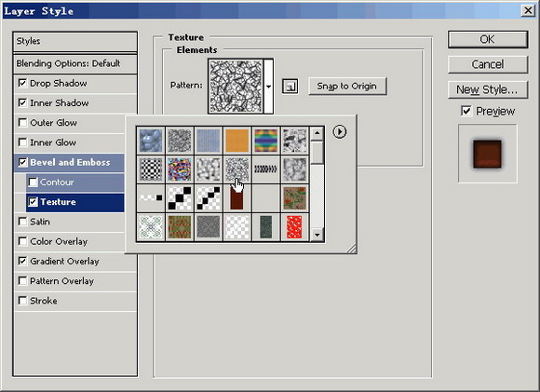The width and height of the screenshot is (540, 392).
Task: Click the New Style... button
Action: pos(488,90)
